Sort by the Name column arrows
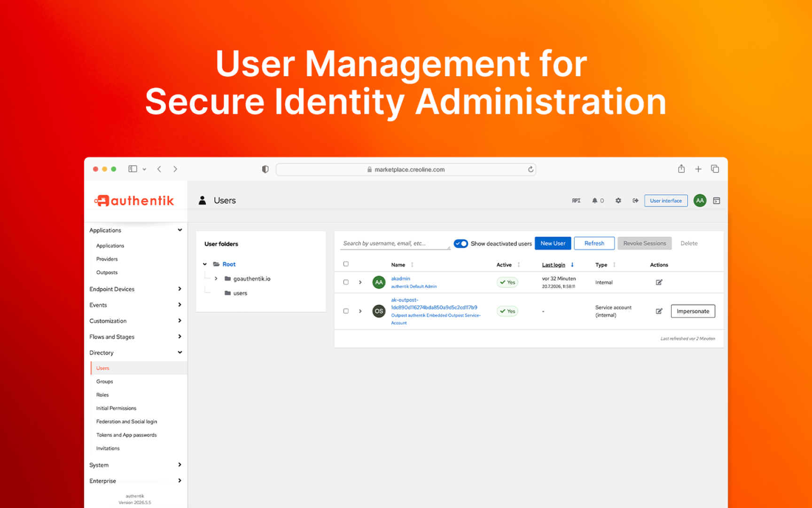Viewport: 812px width, 508px height. tap(412, 265)
